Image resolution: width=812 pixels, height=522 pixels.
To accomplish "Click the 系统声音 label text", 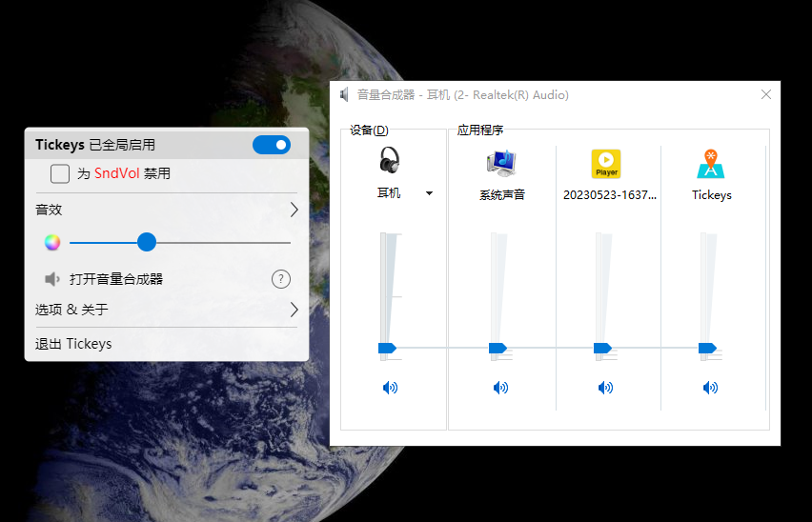I will coord(502,195).
